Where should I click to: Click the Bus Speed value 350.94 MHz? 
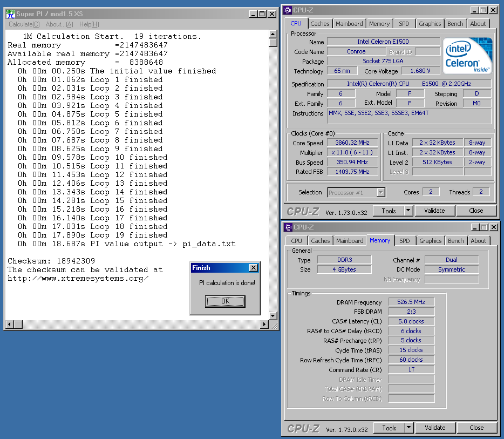[352, 162]
